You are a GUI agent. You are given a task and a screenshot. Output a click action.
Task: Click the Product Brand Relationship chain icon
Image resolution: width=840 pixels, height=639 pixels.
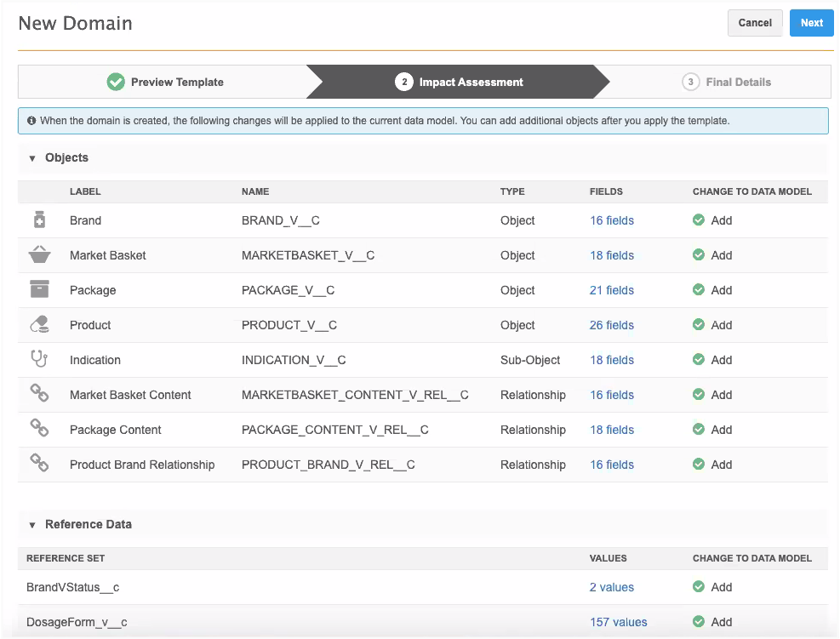click(39, 465)
